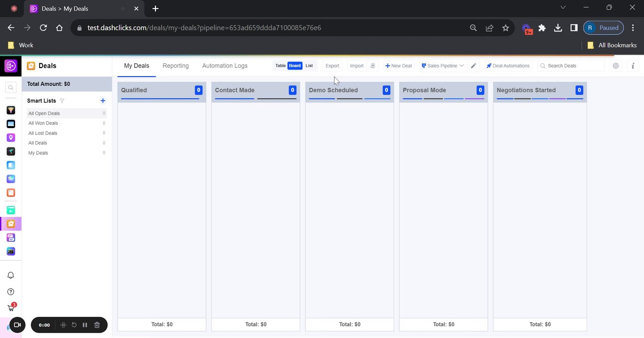The image size is (644, 338).
Task: Open the shopping cart with 3 items
Action: (x=11, y=307)
